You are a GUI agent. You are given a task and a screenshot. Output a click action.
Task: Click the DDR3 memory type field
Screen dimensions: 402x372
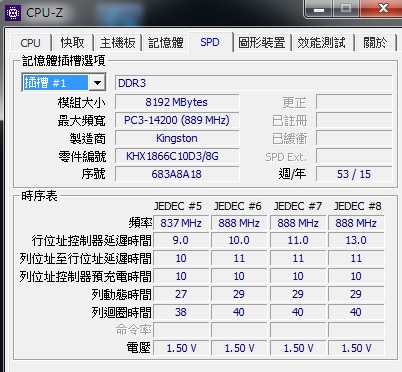253,83
